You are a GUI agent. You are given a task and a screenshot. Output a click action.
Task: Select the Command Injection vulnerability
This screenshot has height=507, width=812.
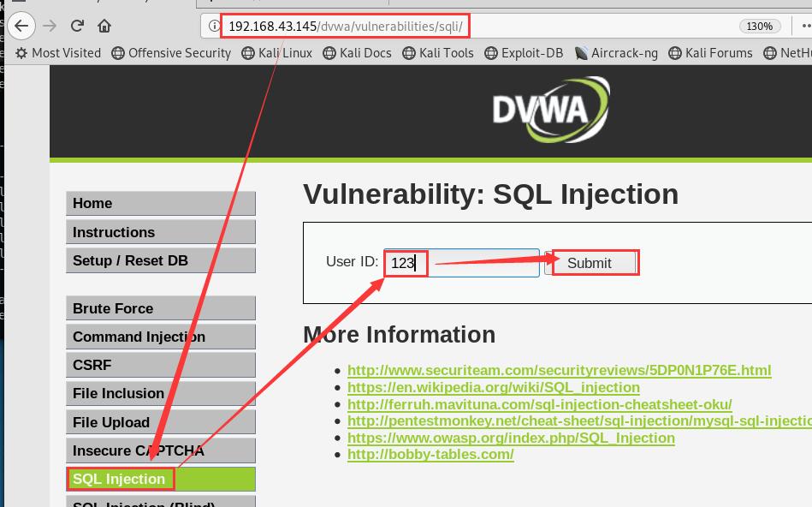point(161,337)
